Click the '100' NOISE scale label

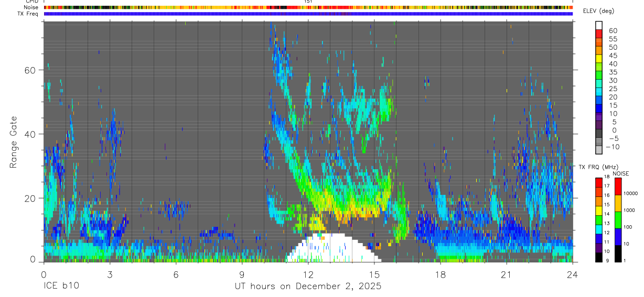[x=628, y=227]
